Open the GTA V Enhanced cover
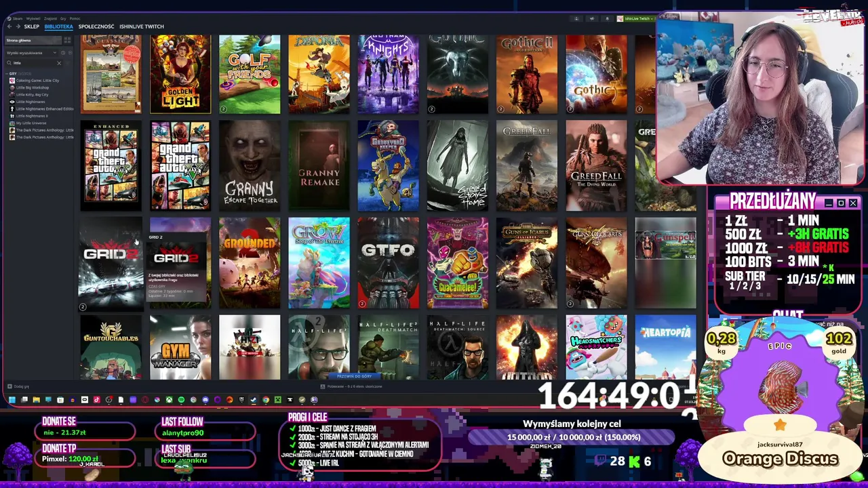The image size is (868, 488). (x=111, y=166)
